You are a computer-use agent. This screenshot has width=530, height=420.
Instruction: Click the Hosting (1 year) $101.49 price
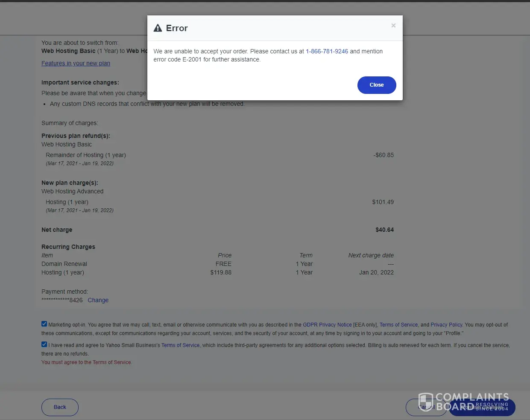click(383, 202)
